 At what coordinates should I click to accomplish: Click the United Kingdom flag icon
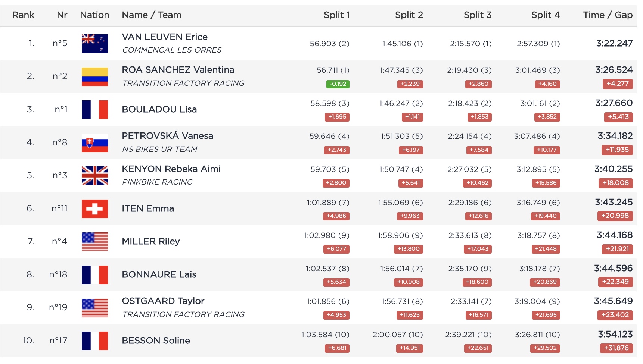tap(94, 176)
